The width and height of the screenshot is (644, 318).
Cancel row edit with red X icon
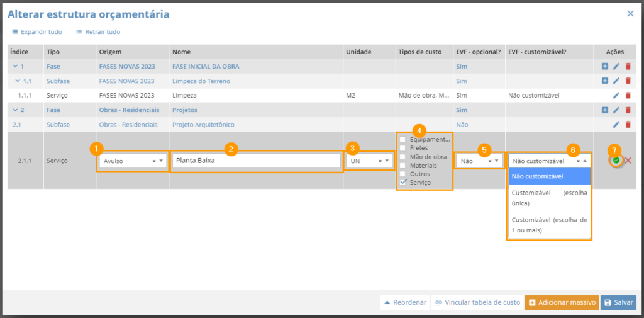628,161
